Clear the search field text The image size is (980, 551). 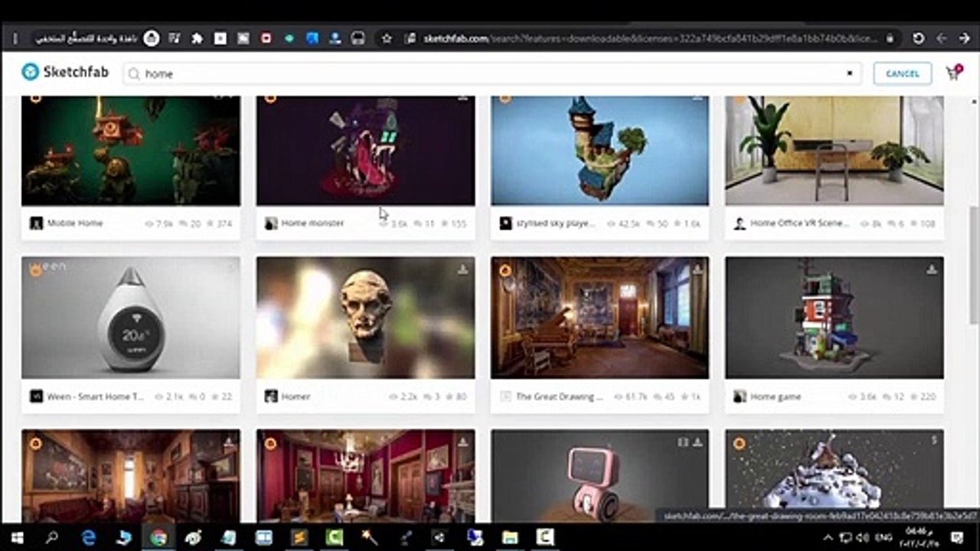click(849, 73)
